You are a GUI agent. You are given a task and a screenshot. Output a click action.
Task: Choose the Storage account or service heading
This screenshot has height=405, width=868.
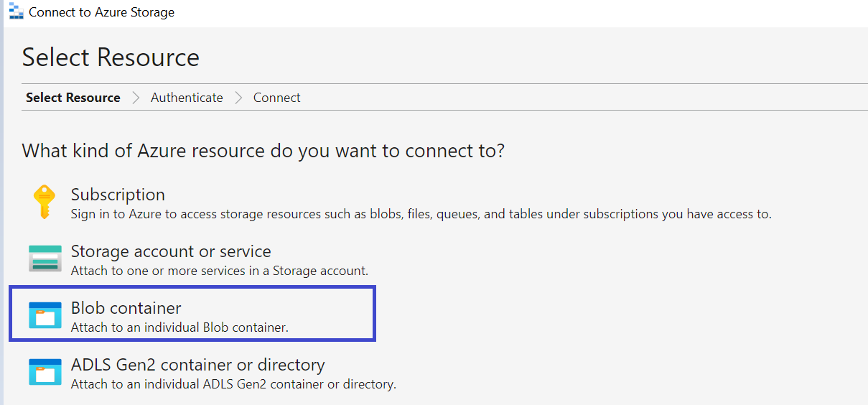[x=171, y=251]
